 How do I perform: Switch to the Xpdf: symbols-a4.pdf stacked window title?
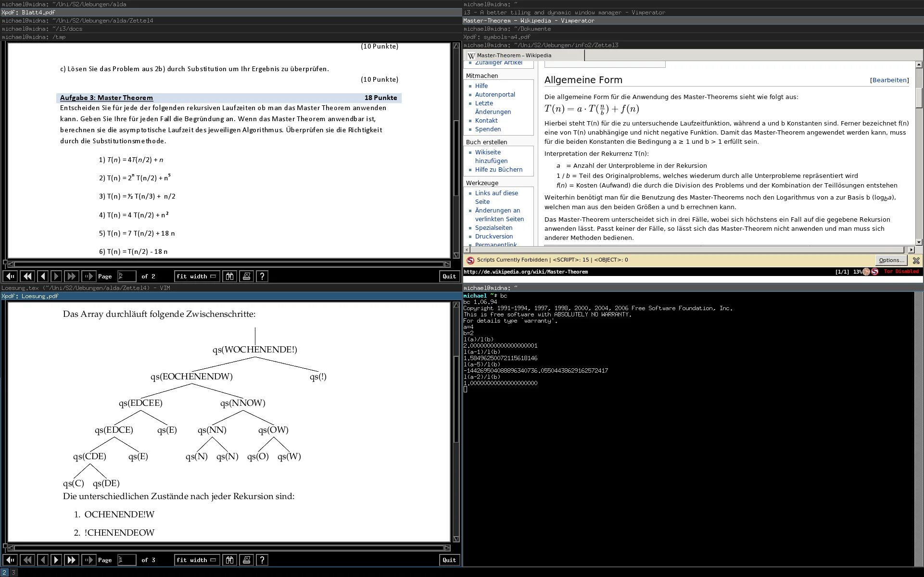pyautogui.click(x=497, y=37)
